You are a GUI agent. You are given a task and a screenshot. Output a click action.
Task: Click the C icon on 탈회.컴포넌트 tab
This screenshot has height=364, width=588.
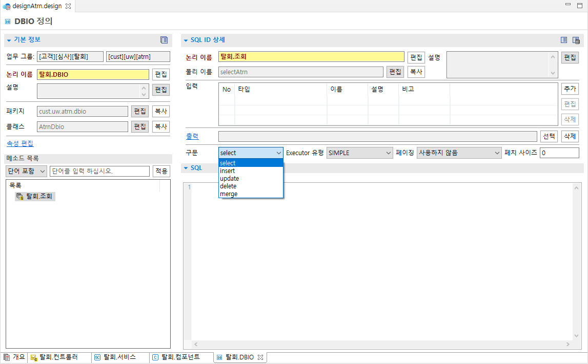(x=154, y=357)
